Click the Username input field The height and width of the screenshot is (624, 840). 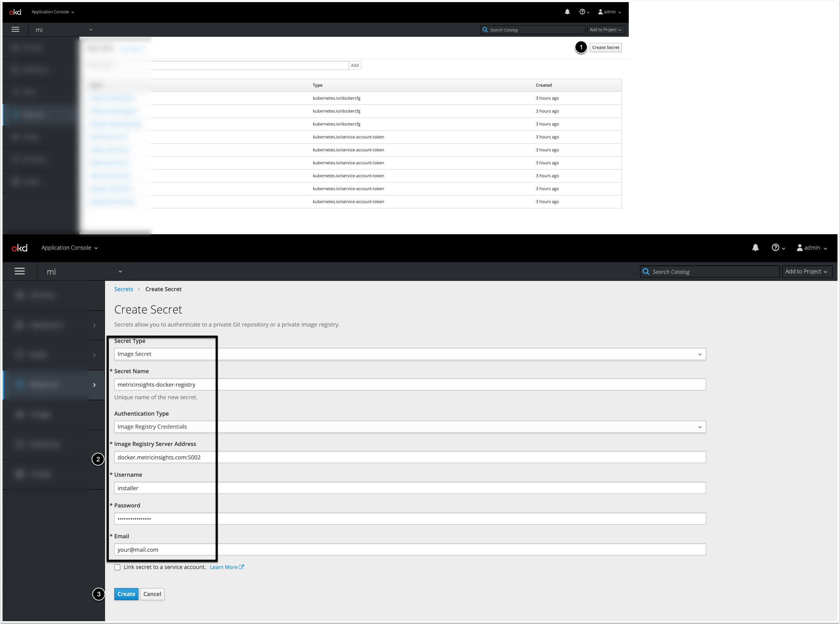click(x=409, y=488)
